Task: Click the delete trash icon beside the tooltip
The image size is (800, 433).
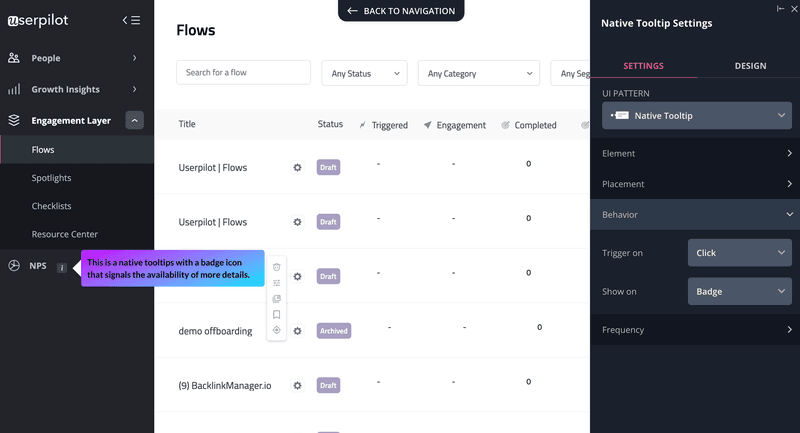Action: pyautogui.click(x=277, y=267)
